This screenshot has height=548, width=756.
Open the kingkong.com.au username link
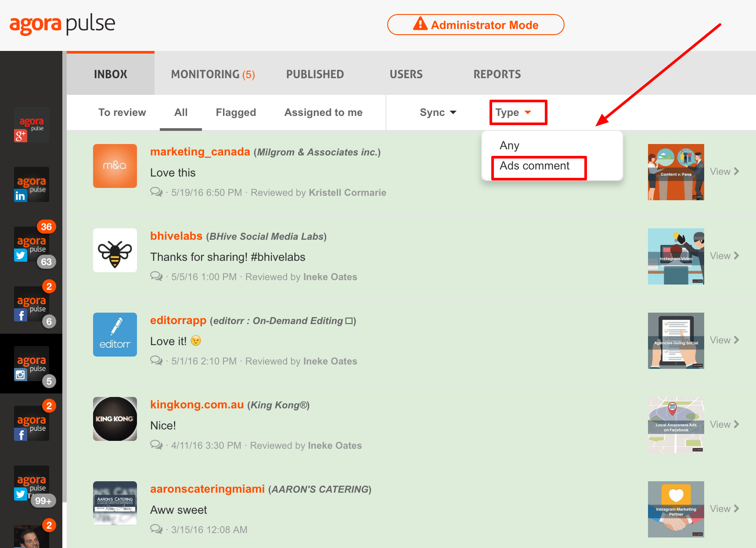(197, 404)
